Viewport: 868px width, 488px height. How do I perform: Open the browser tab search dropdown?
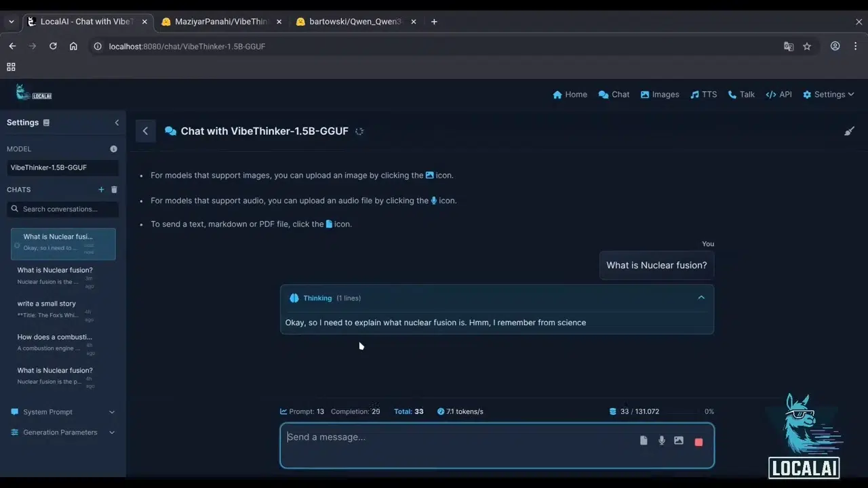click(11, 22)
